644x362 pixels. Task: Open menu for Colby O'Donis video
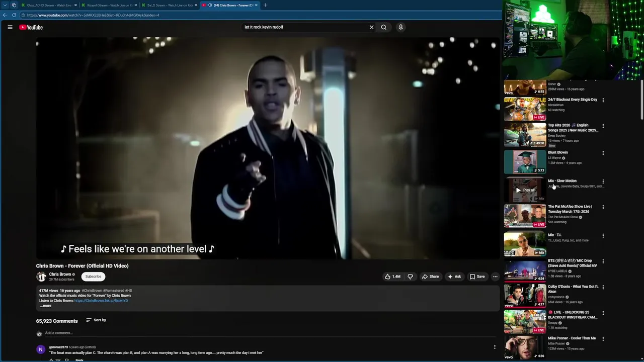(x=603, y=287)
